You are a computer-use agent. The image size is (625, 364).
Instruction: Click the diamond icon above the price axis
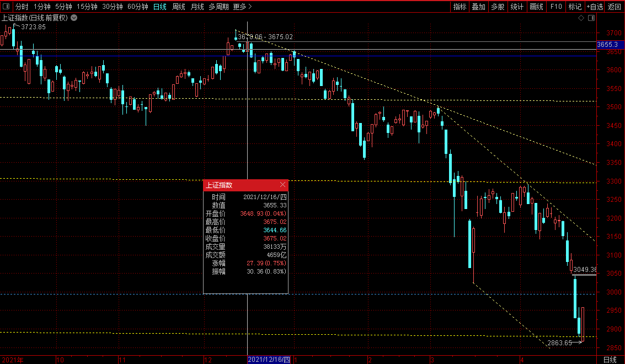[x=581, y=18]
